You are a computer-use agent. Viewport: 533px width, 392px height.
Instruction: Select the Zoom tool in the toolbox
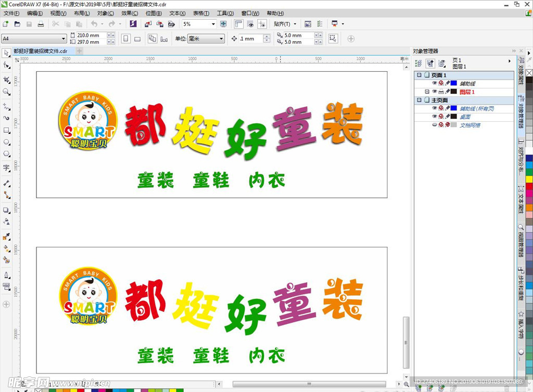click(6, 92)
